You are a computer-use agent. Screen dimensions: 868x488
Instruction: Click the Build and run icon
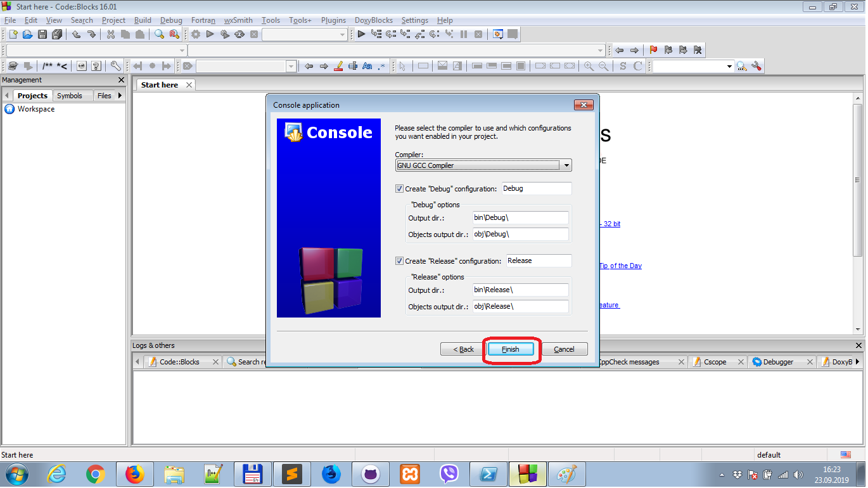tap(225, 34)
